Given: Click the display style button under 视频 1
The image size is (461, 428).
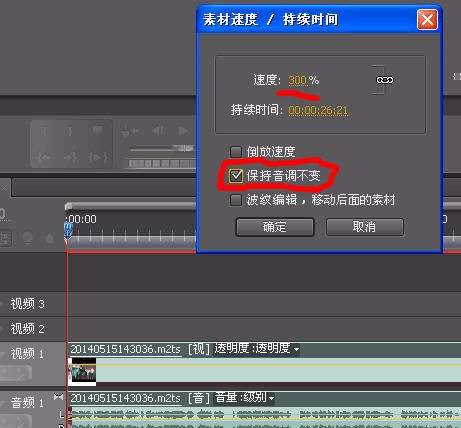Looking at the screenshot, I should tap(16, 373).
